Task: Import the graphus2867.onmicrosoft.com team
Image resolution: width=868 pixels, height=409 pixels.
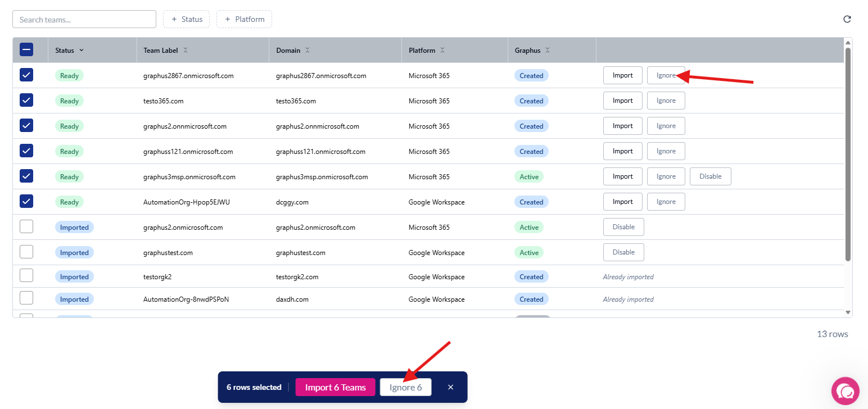Action: click(622, 75)
